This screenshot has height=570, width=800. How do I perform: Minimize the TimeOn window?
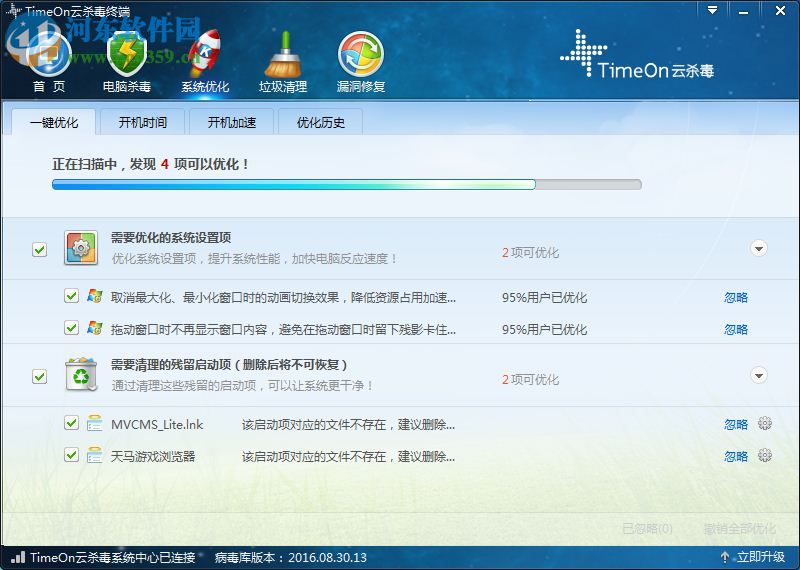[743, 11]
